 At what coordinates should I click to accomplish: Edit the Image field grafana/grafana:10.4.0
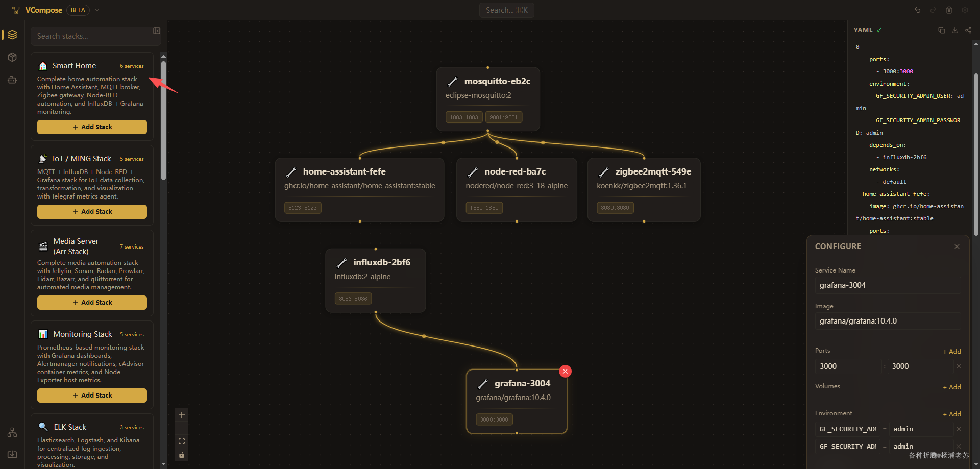tap(888, 321)
